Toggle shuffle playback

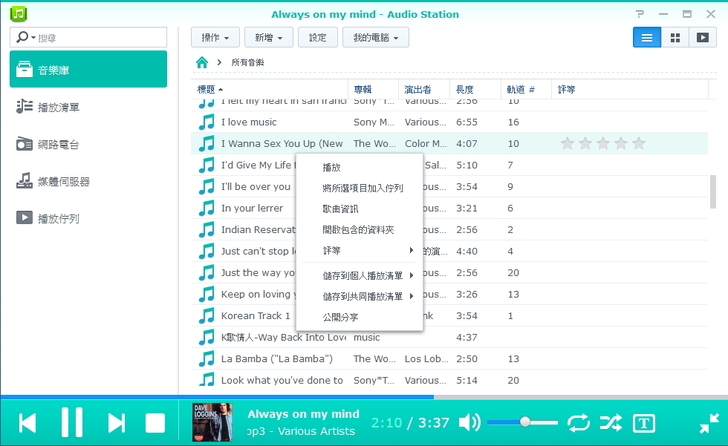tap(611, 423)
